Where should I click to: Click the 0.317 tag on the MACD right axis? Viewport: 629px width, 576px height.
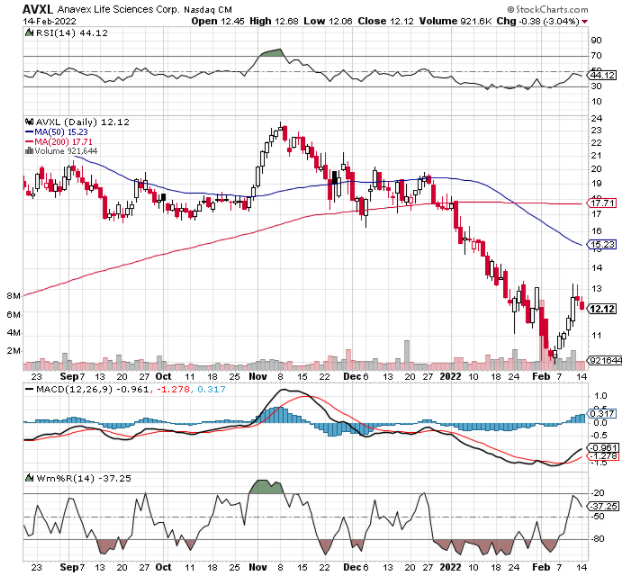click(x=603, y=414)
